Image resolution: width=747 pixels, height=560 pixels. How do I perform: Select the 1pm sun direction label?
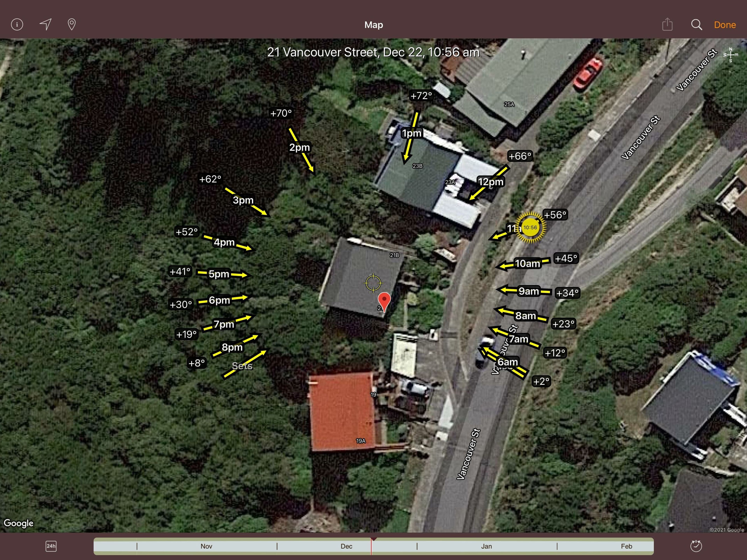click(x=411, y=133)
